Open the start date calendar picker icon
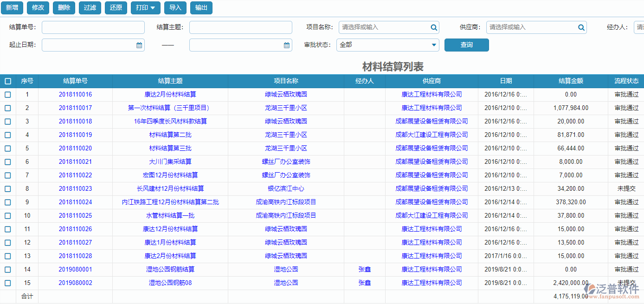Viewport: 644px width, 304px height. coord(138,45)
